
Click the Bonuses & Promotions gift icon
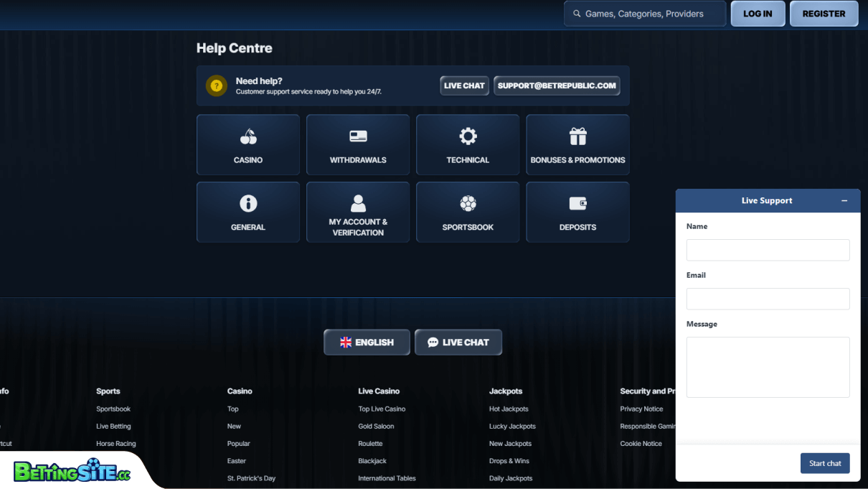(x=577, y=136)
